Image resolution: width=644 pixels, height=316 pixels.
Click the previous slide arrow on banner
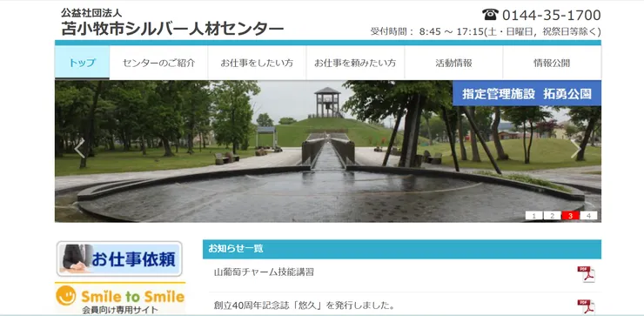click(x=79, y=149)
